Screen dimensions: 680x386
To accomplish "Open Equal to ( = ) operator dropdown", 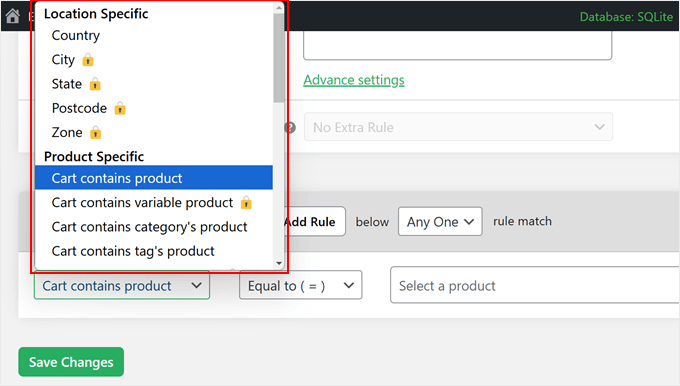I will pos(301,285).
